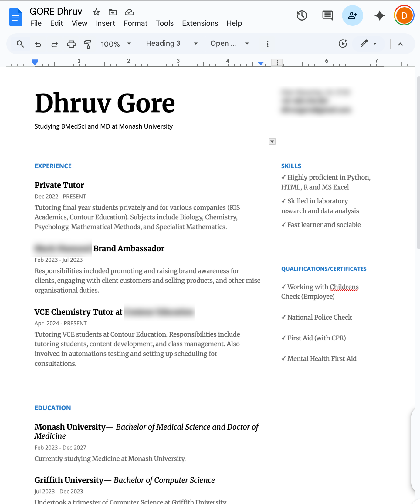Click the left indent marker on ruler

pyautogui.click(x=35, y=63)
